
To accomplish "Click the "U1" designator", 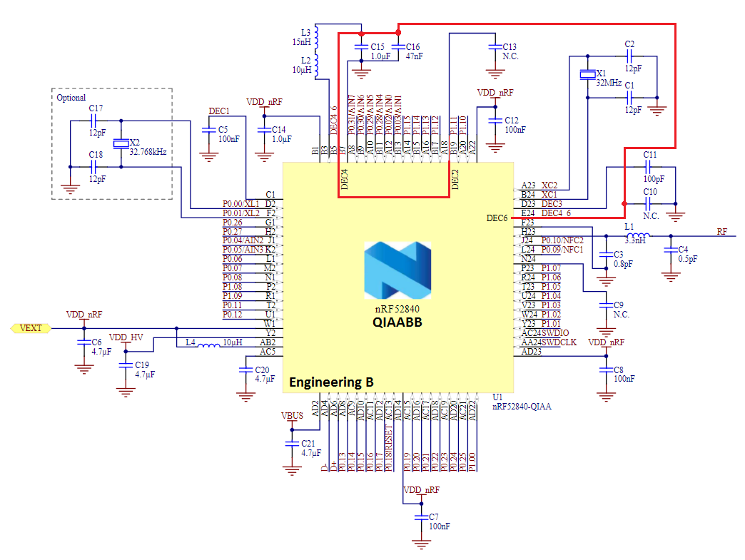I will point(497,397).
